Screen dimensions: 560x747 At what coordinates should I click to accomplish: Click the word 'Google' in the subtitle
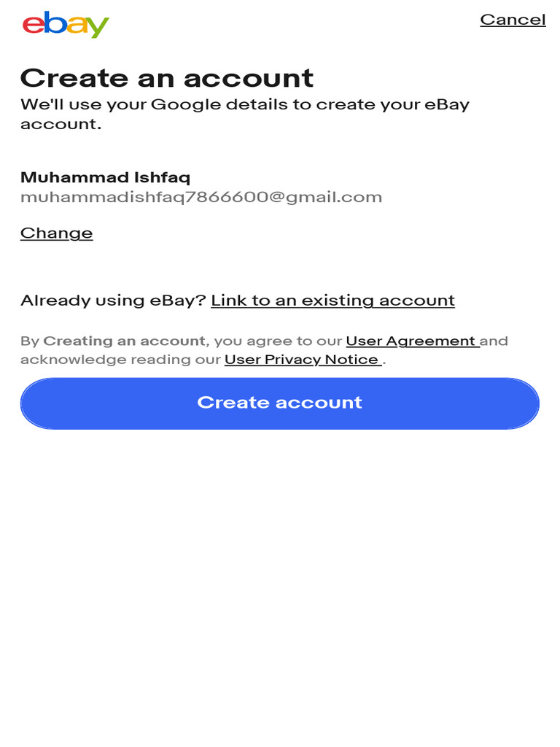(x=185, y=104)
